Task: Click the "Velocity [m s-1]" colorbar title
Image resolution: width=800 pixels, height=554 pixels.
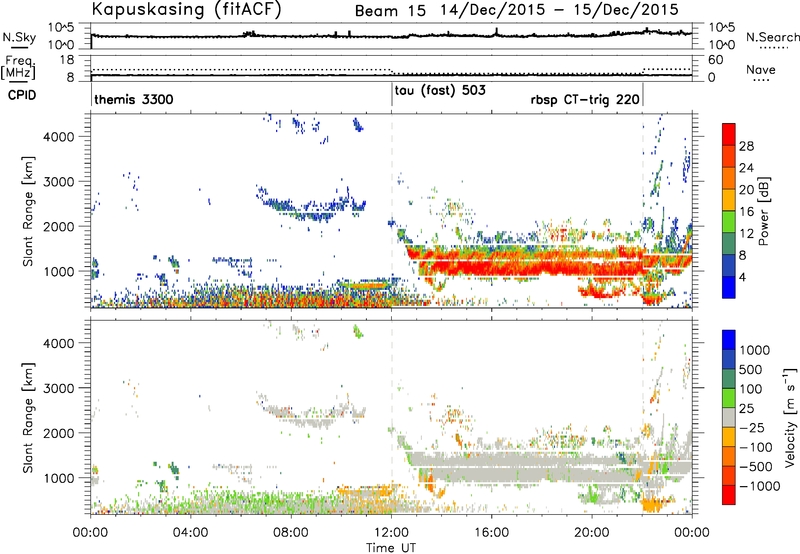Action: click(791, 417)
